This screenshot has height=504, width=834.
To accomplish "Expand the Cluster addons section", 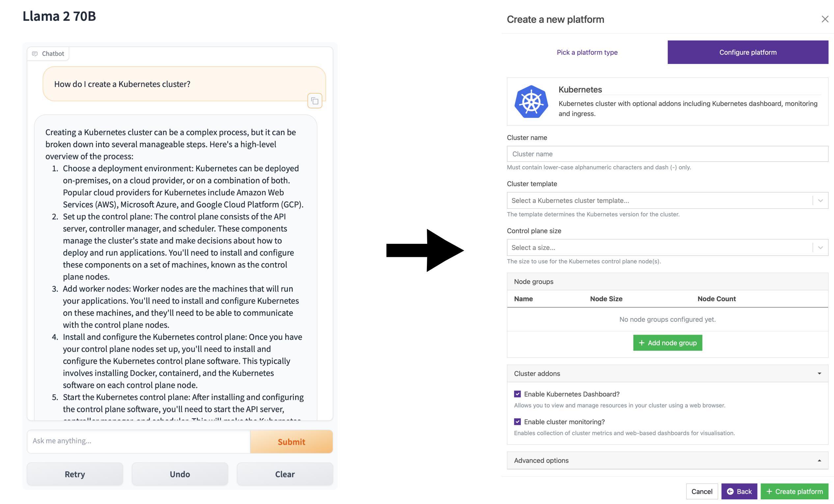I will click(x=667, y=374).
